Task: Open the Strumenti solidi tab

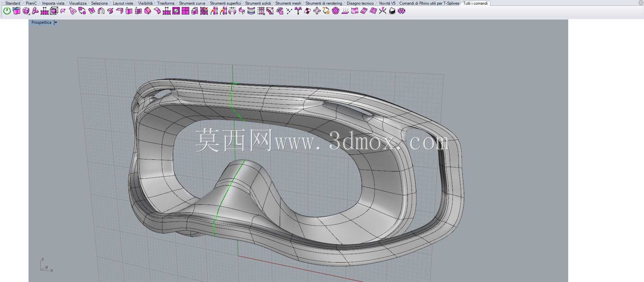Action: click(x=258, y=3)
